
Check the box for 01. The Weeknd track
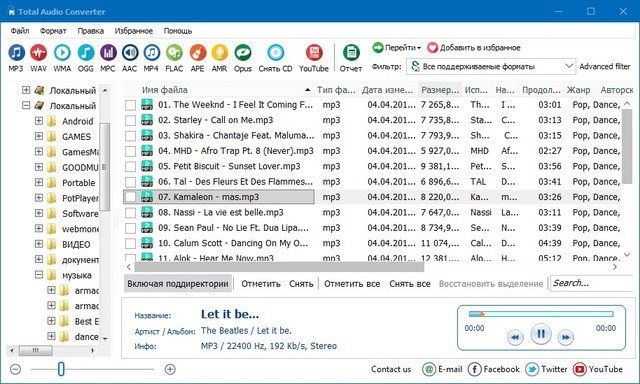point(130,105)
